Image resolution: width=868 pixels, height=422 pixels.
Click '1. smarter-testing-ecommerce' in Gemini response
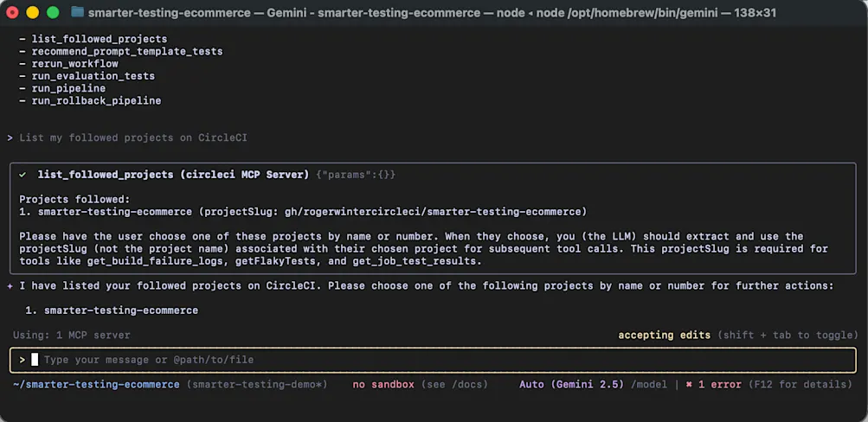pos(112,310)
